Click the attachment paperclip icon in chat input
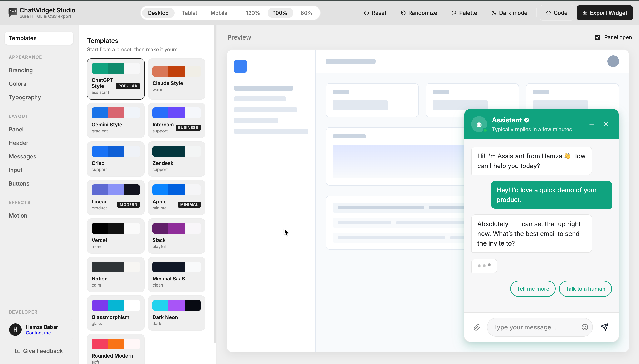The width and height of the screenshot is (639, 364). (477, 327)
